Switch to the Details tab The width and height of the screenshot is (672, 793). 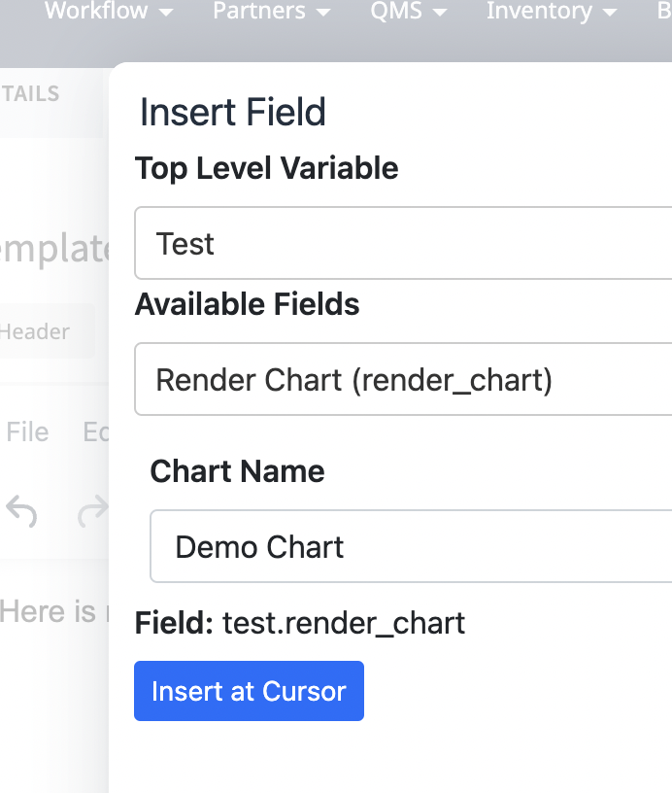[31, 94]
